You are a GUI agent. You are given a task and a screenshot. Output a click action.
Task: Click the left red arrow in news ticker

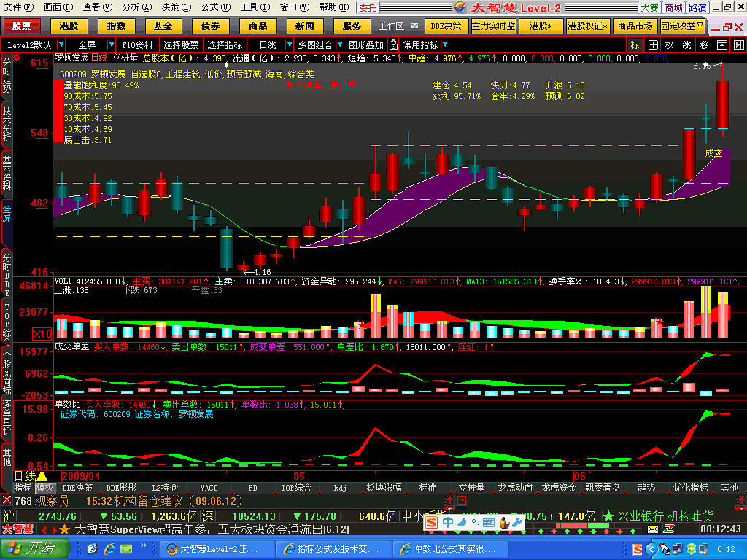(44, 529)
